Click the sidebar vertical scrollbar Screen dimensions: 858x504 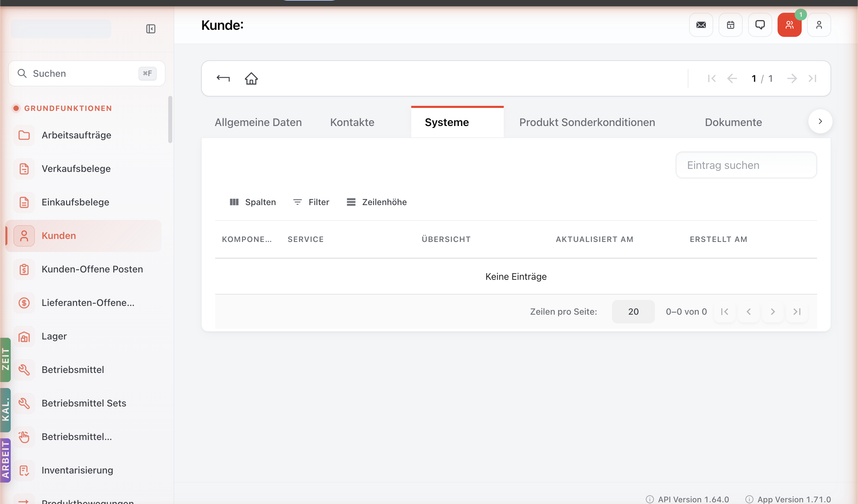[170, 120]
